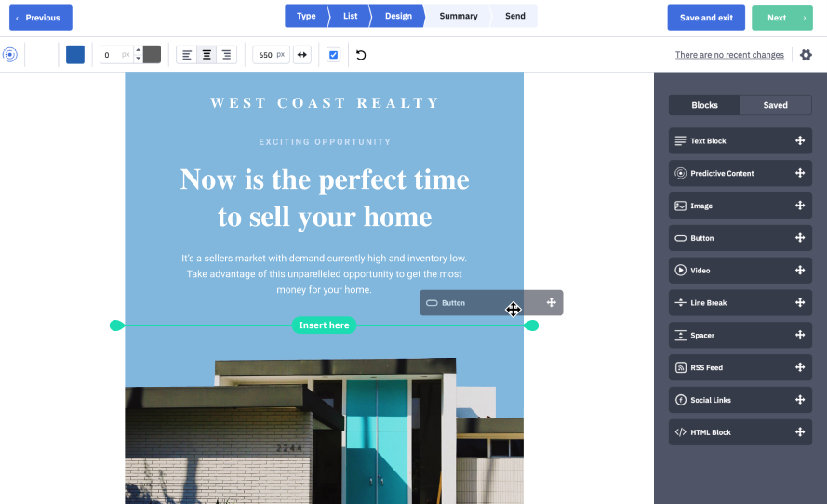Decrease border width with down stepper arrow

click(139, 59)
